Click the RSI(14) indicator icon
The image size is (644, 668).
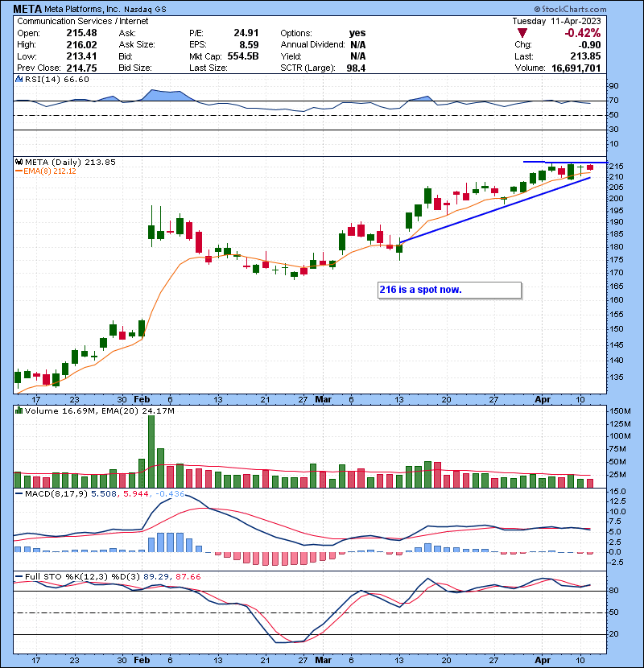point(19,79)
